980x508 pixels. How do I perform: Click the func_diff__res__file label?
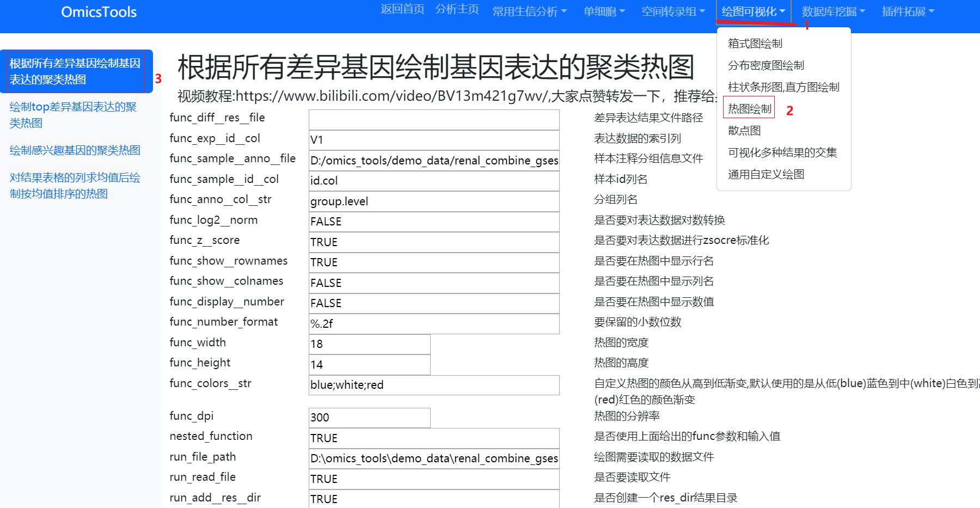217,118
